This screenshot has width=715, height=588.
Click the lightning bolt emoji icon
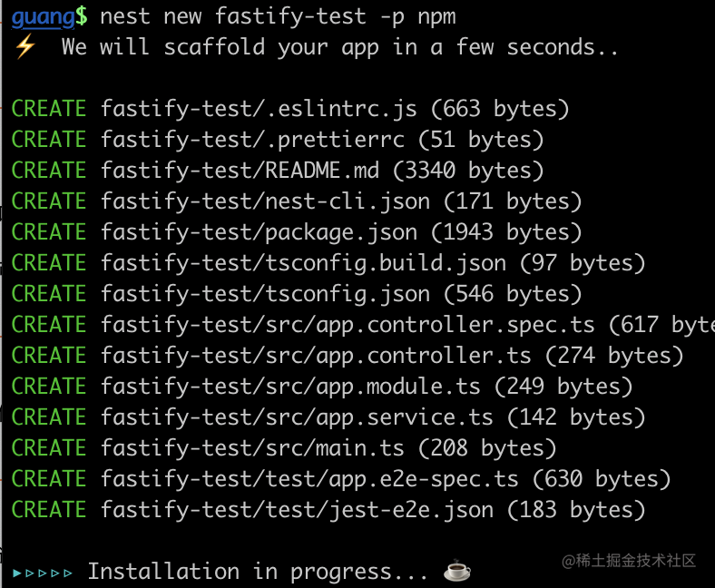24,46
